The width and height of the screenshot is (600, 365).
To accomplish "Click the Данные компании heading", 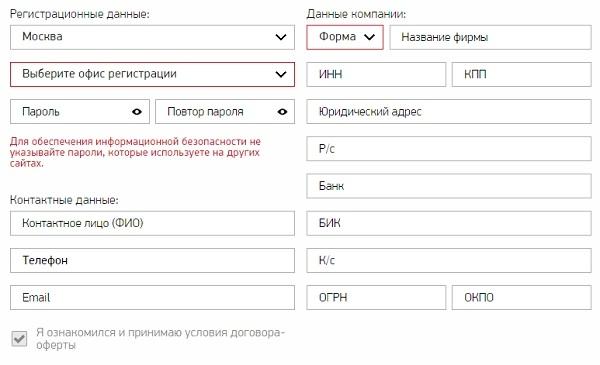I will point(356,14).
